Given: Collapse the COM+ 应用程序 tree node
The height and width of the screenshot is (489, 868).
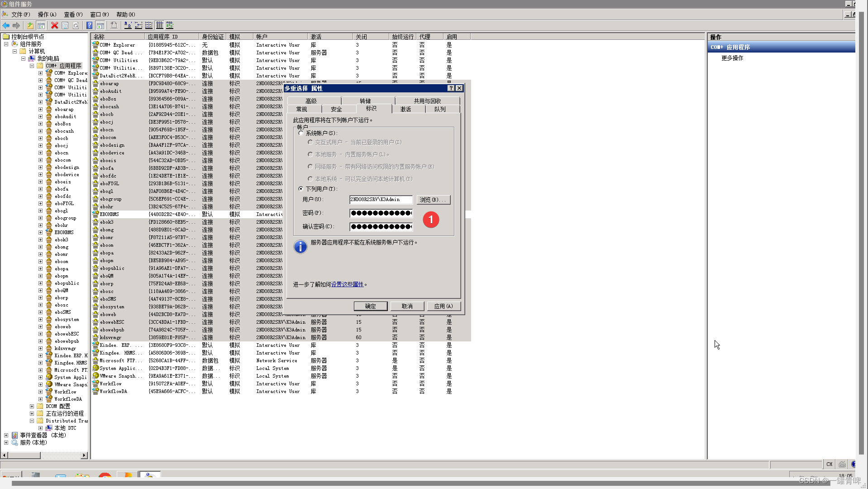Looking at the screenshot, I should (x=32, y=65).
